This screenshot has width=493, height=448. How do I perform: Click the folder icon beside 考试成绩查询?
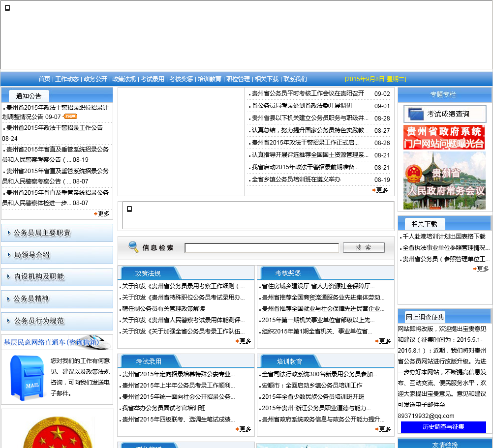point(416,114)
